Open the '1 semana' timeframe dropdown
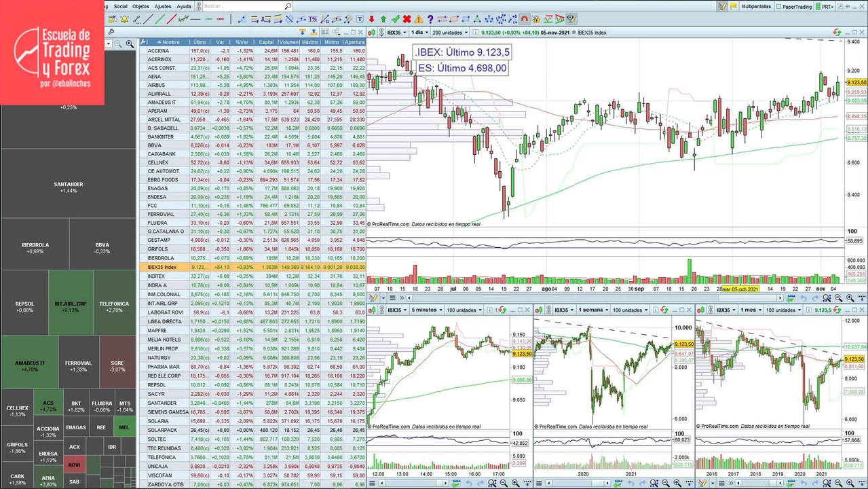 point(594,310)
